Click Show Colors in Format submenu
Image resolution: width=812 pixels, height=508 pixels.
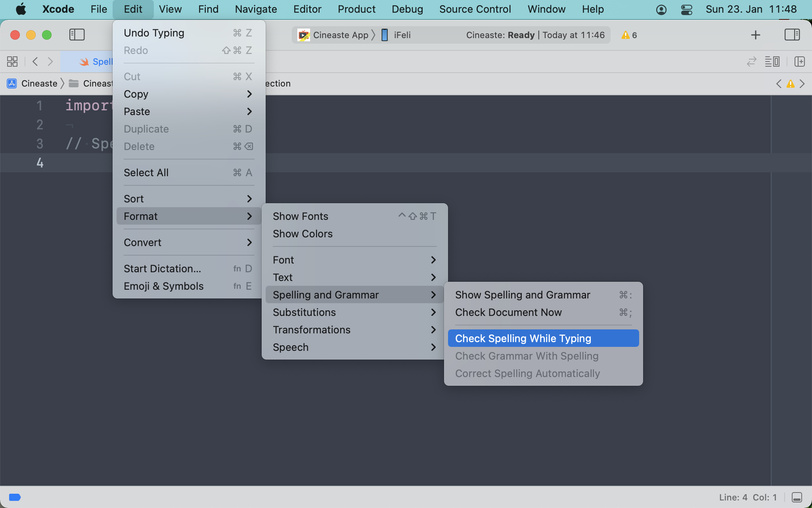(x=303, y=233)
